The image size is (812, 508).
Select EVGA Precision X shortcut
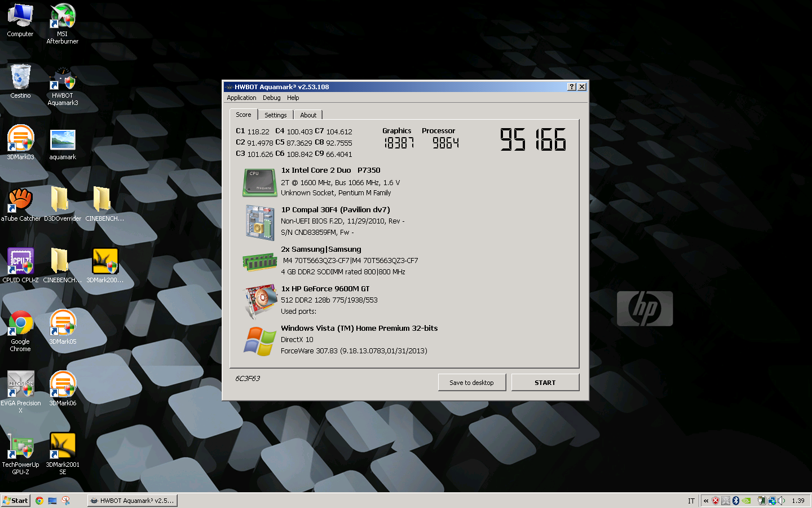tap(20, 392)
